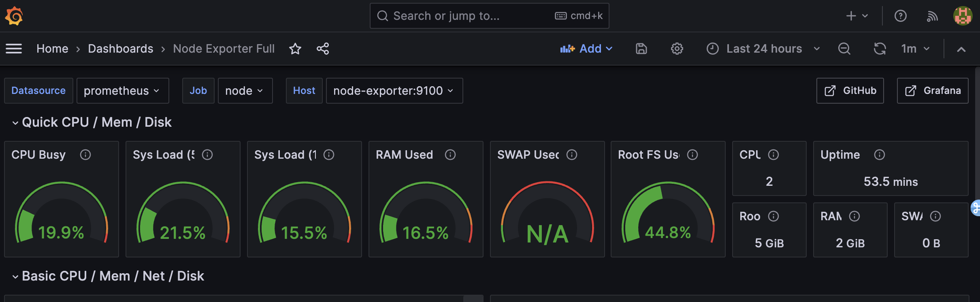Click the Grafana logo icon
The image size is (980, 302).
click(x=14, y=16)
